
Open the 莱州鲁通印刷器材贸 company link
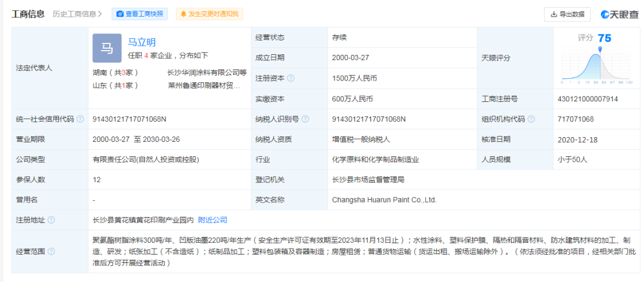[x=204, y=85]
